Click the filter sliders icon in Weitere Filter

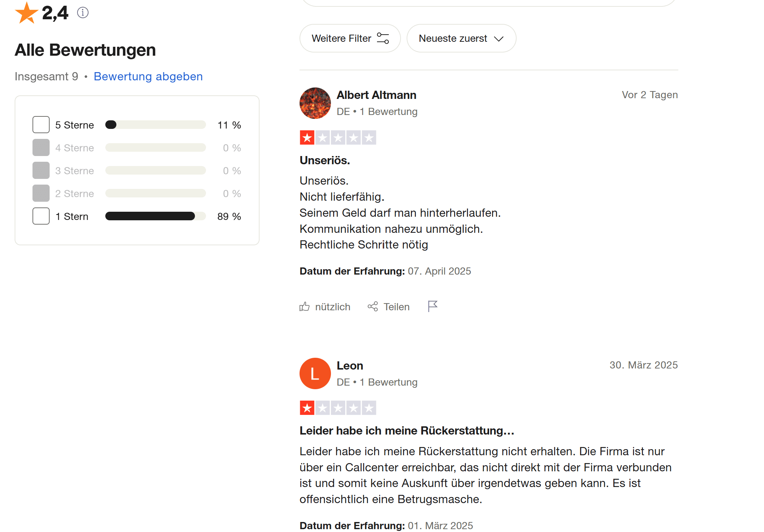(383, 38)
